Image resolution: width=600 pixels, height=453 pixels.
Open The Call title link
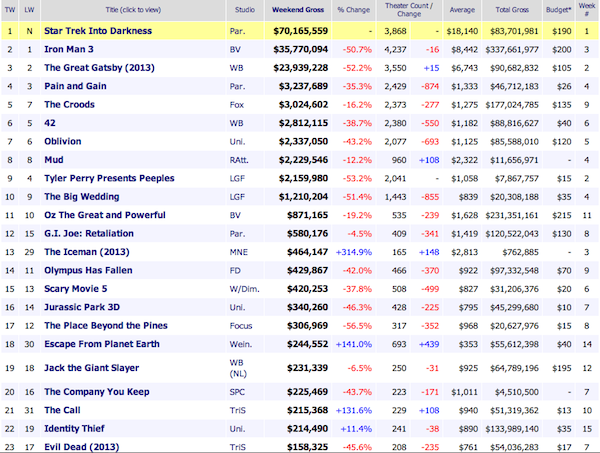(62, 410)
